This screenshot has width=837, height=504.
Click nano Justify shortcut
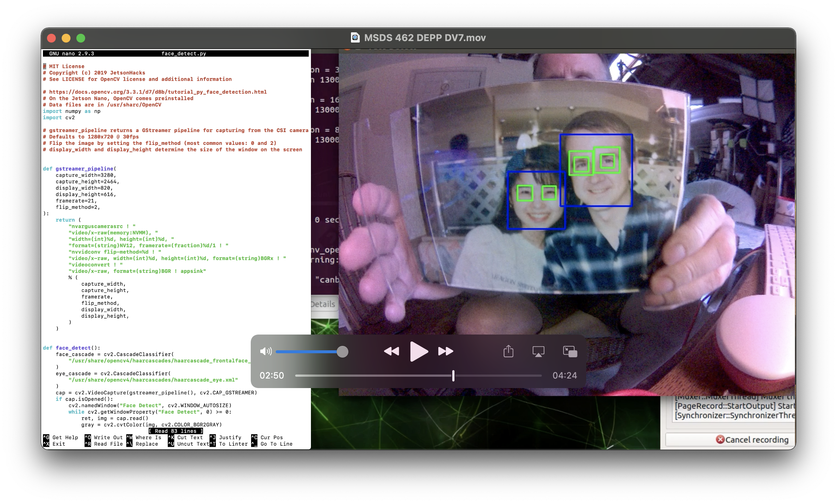tap(226, 437)
